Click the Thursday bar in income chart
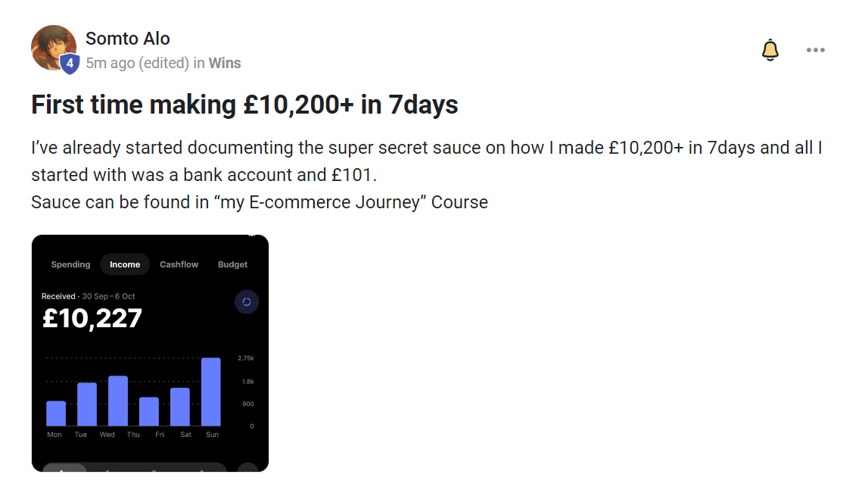This screenshot has height=487, width=868. click(x=149, y=412)
